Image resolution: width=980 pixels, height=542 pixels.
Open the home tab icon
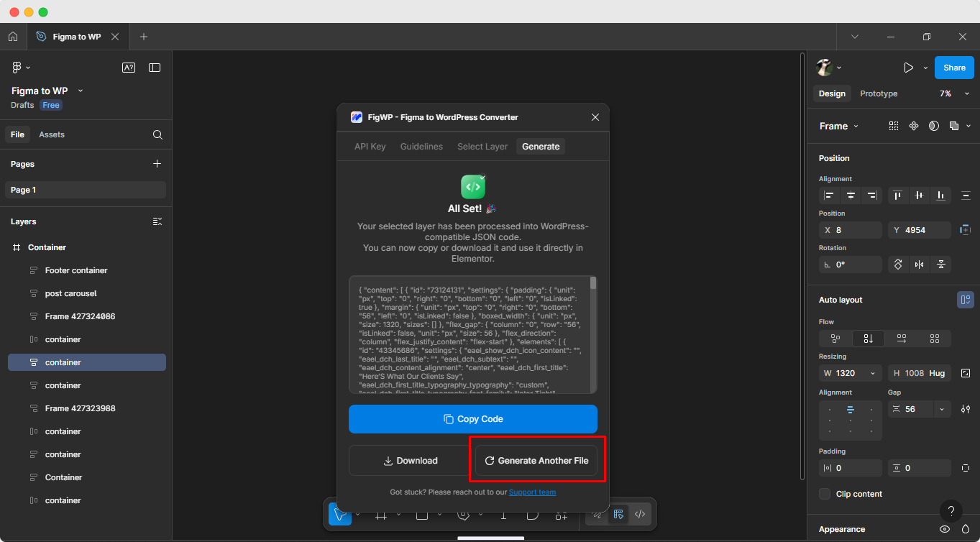[13, 37]
